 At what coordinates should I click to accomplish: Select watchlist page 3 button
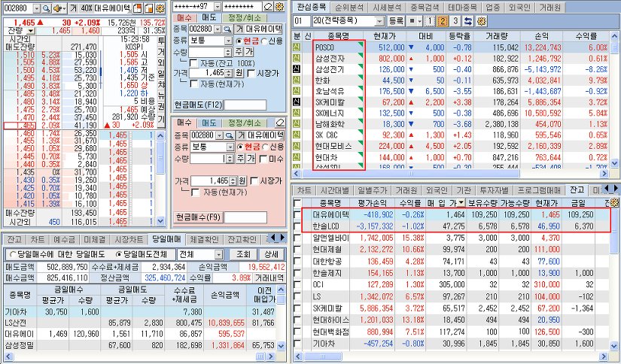(x=455, y=21)
